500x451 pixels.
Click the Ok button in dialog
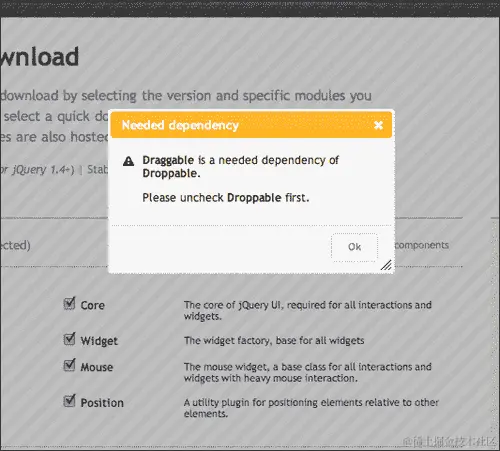[x=354, y=247]
